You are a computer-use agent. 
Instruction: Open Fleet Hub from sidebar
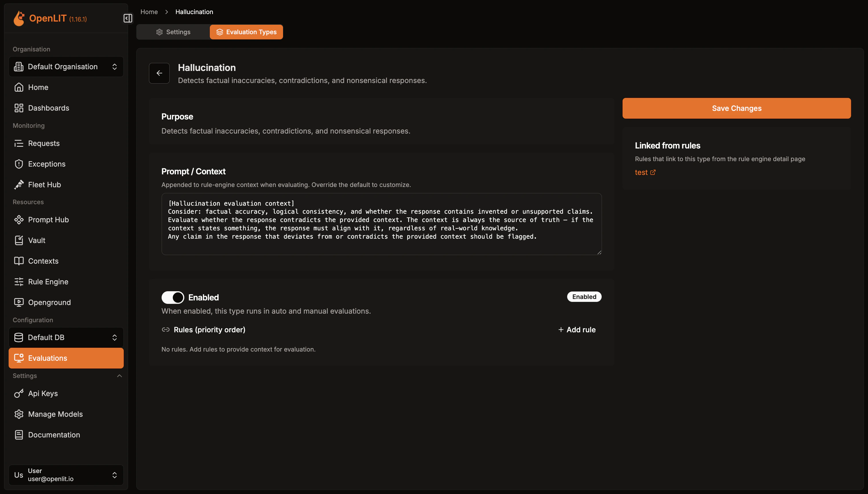44,185
